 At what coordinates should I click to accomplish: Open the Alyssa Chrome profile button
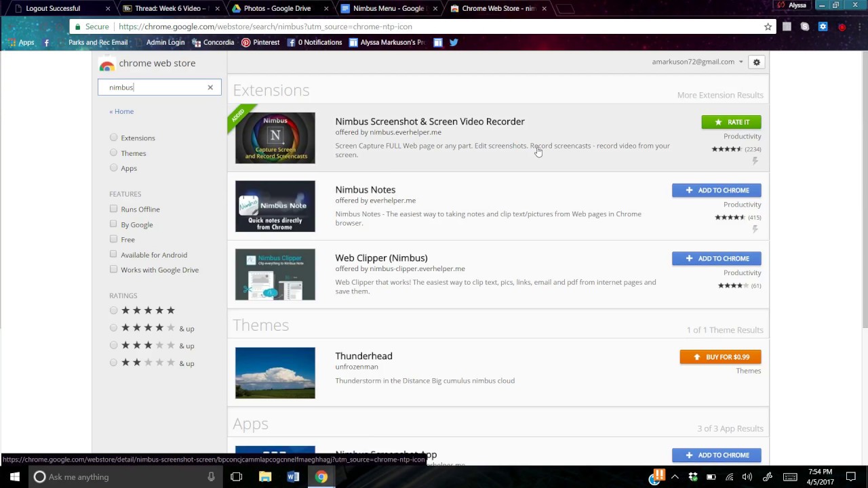click(x=792, y=5)
